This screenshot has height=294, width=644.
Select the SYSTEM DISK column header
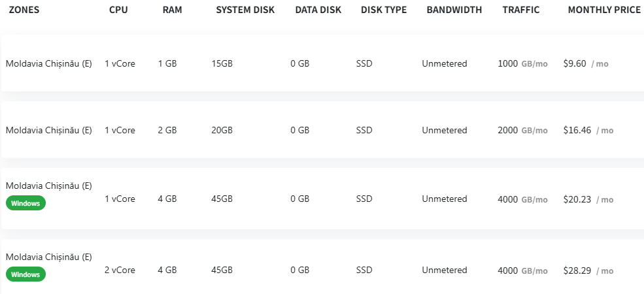[x=245, y=10]
